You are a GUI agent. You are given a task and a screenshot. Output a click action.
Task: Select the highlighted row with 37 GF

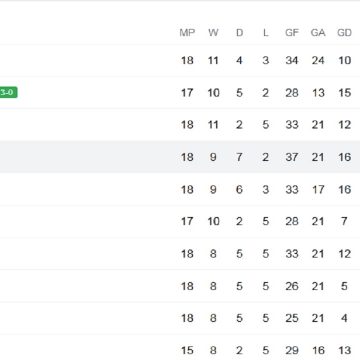pyautogui.click(x=180, y=157)
